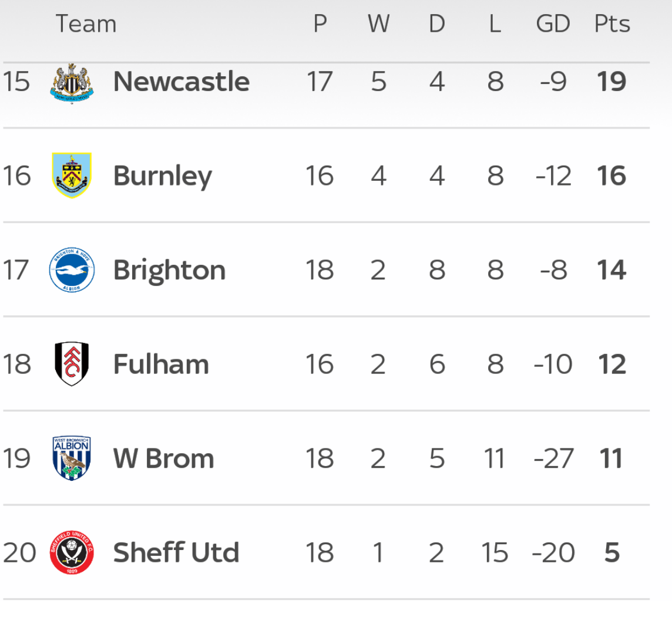Select the Sheff Utd team name
Screen dimensions: 672x634
pos(176,552)
